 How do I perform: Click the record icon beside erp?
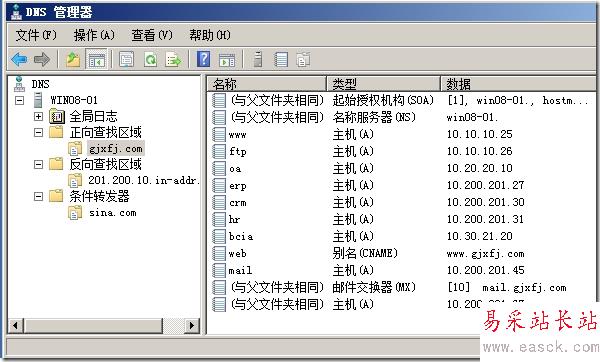tap(219, 185)
